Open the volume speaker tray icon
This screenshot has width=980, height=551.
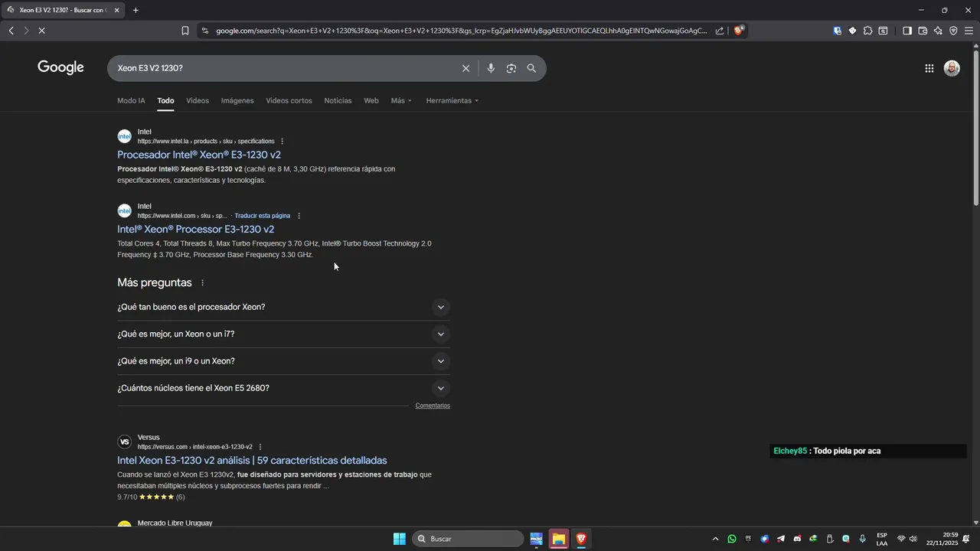pos(913,539)
